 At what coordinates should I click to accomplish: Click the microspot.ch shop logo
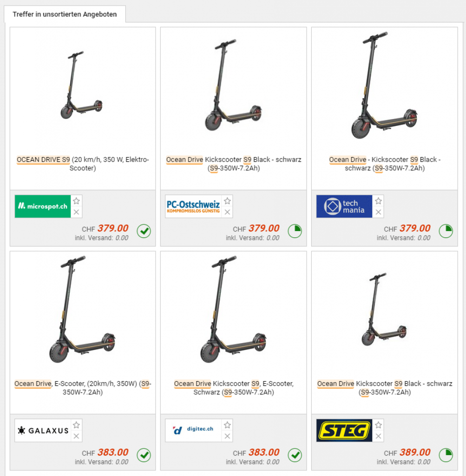(x=43, y=206)
